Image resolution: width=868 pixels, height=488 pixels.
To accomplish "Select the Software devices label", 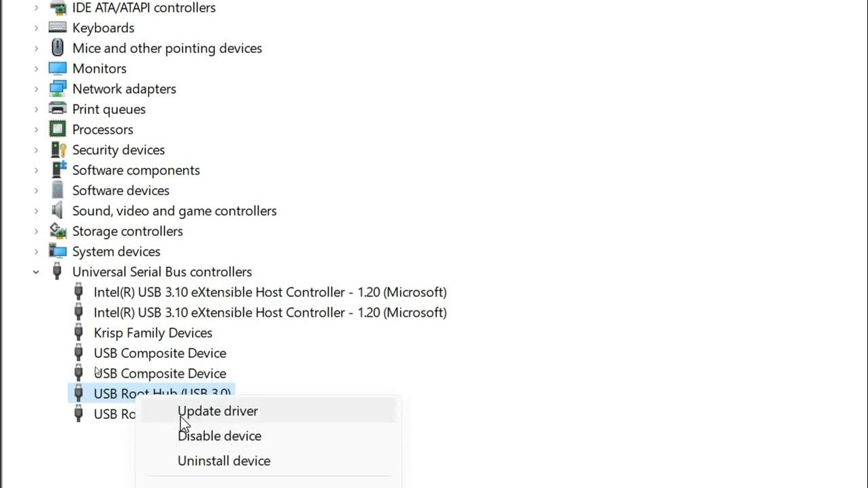I will 121,190.
